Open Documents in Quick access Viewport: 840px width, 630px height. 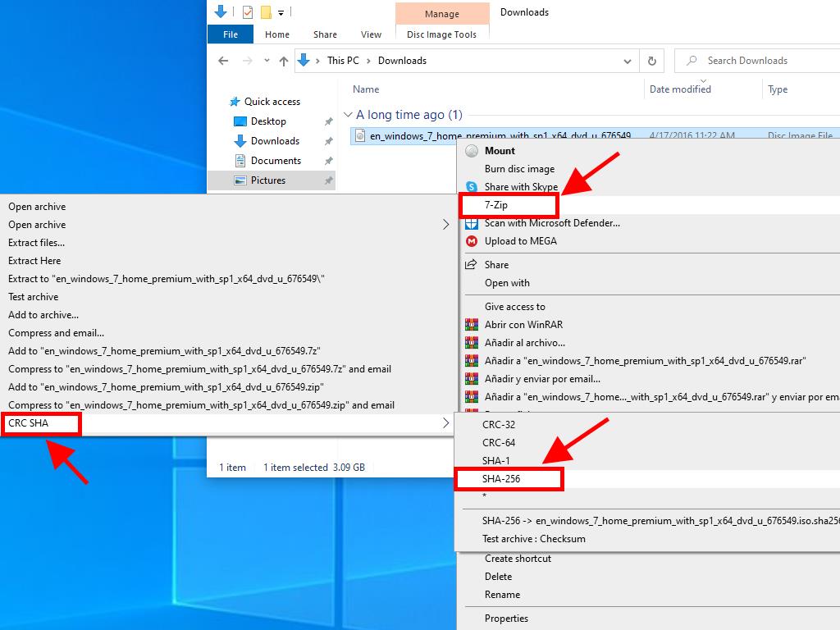coord(276,161)
